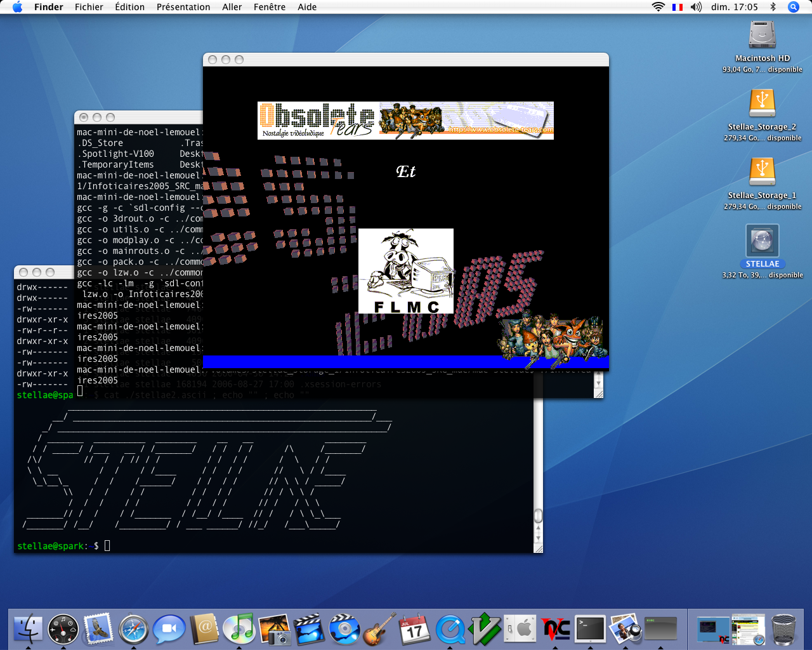Launch iMovie clapperboard icon in Dock
The width and height of the screenshot is (812, 650).
(x=310, y=629)
